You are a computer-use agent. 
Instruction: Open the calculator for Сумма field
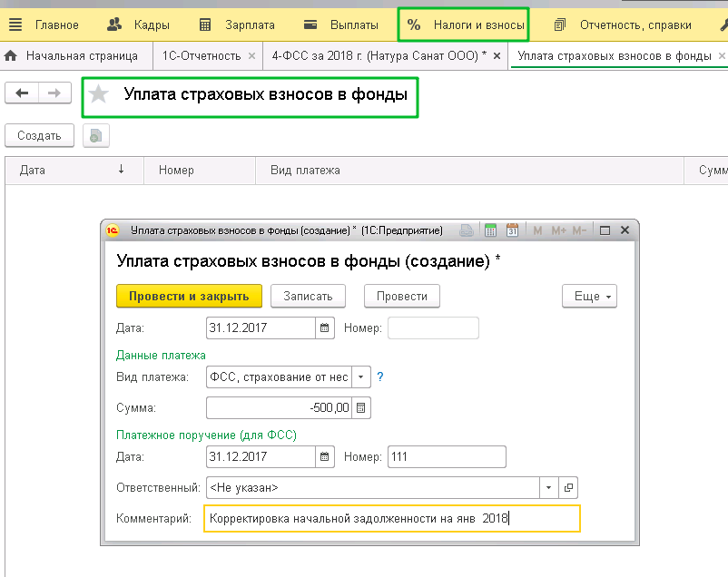click(x=360, y=408)
